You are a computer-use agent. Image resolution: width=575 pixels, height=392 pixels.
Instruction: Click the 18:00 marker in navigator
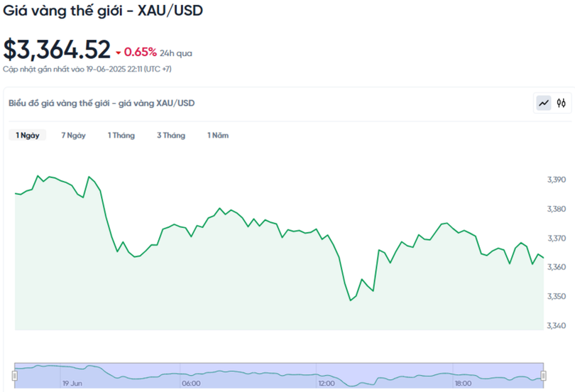(464, 383)
